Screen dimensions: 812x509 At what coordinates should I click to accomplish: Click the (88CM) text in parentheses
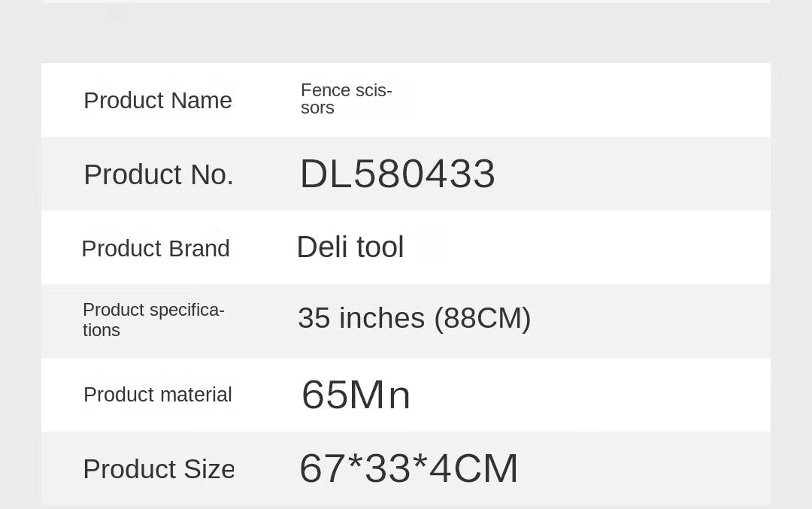tap(483, 318)
